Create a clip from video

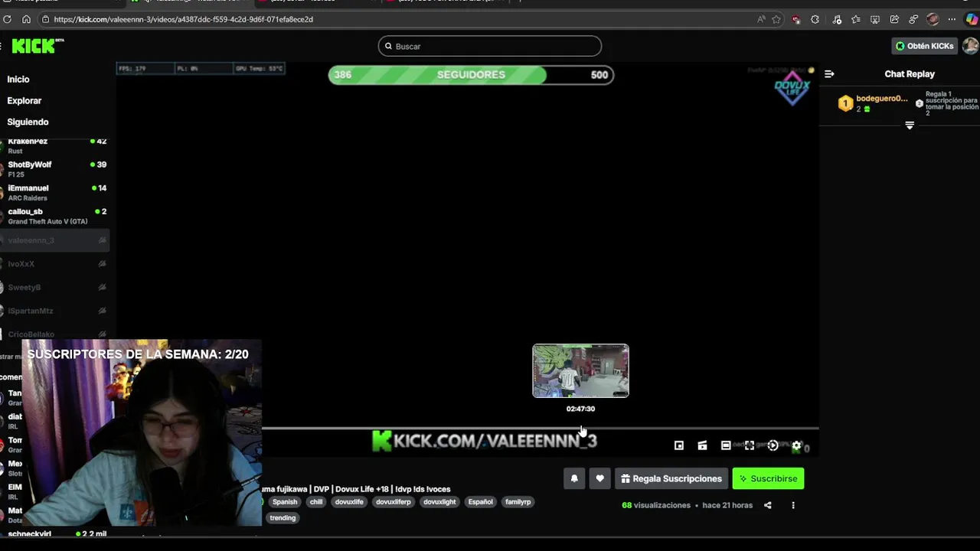702,445
